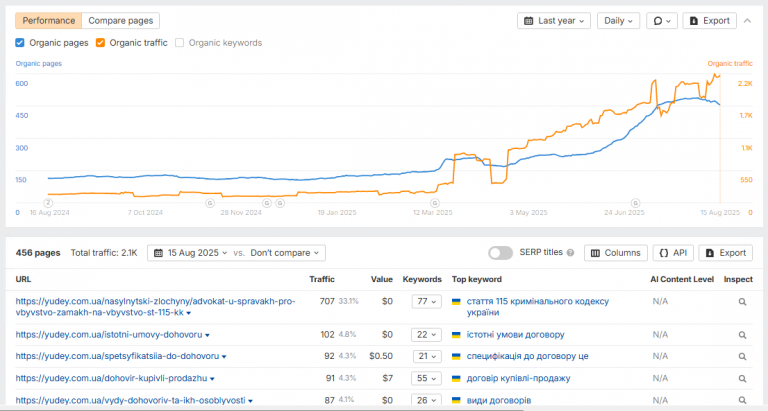The width and height of the screenshot is (768, 411).
Task: Inspect the spetsyfikatsiia-do-dohovoru row magnifier
Action: click(x=743, y=357)
